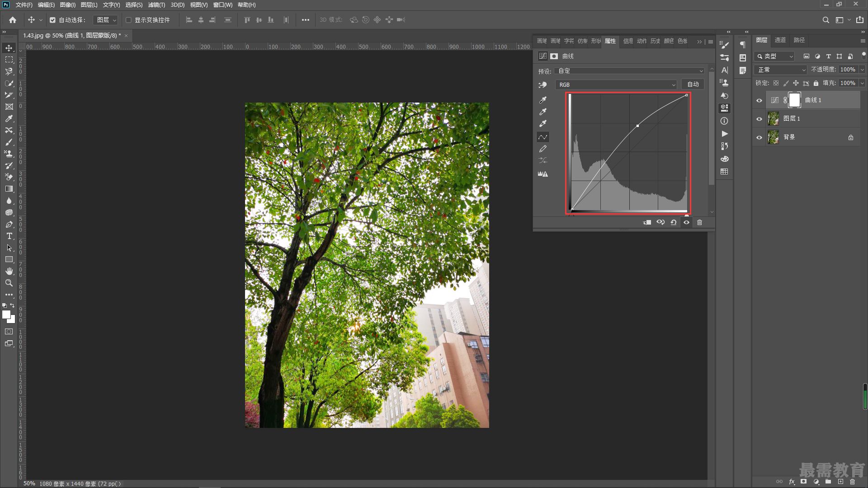Screen dimensions: 868x488
Task: Click the white point input slider
Action: [687, 216]
